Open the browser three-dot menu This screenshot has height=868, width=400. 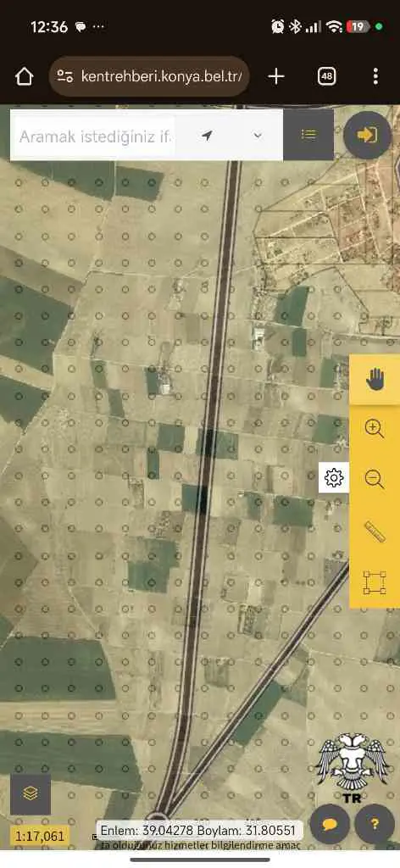pyautogui.click(x=375, y=76)
